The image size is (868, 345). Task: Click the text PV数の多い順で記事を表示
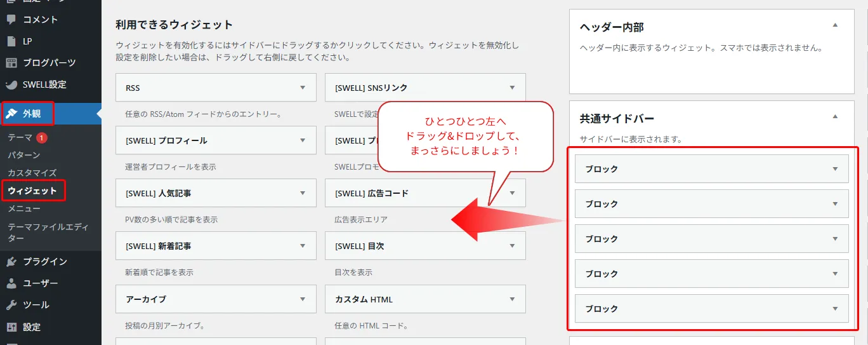pyautogui.click(x=171, y=220)
